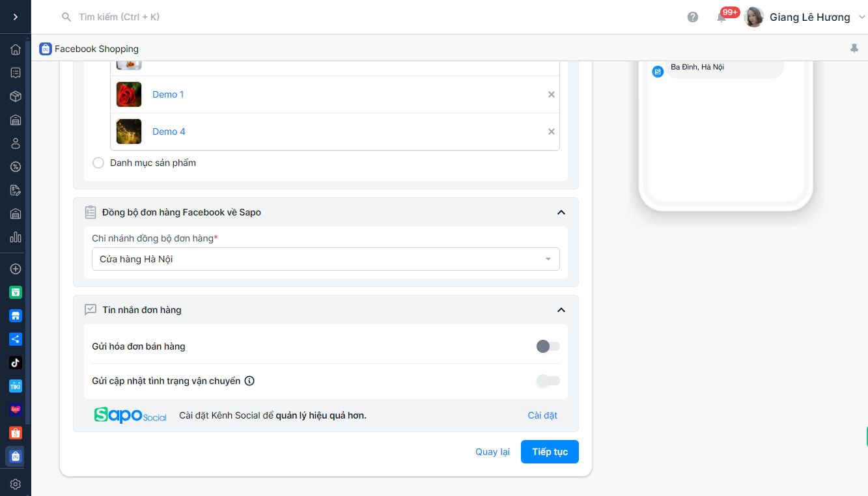Open Tiki channel in sidebar
Viewport: 868px width, 496px height.
[16, 386]
